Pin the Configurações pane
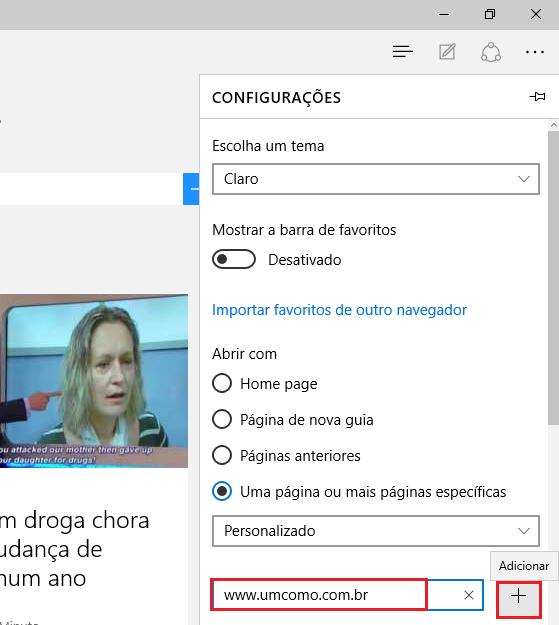This screenshot has width=559, height=625. 537,96
